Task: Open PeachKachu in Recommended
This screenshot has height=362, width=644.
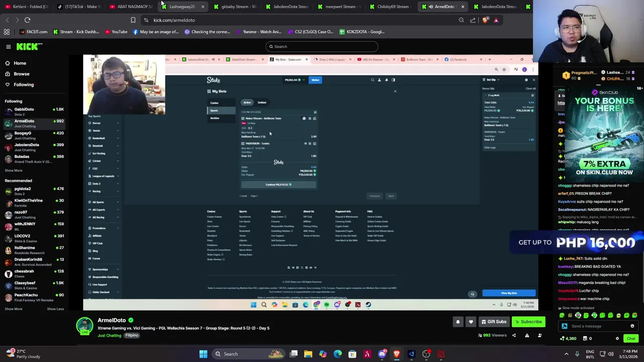Action: coord(35,297)
